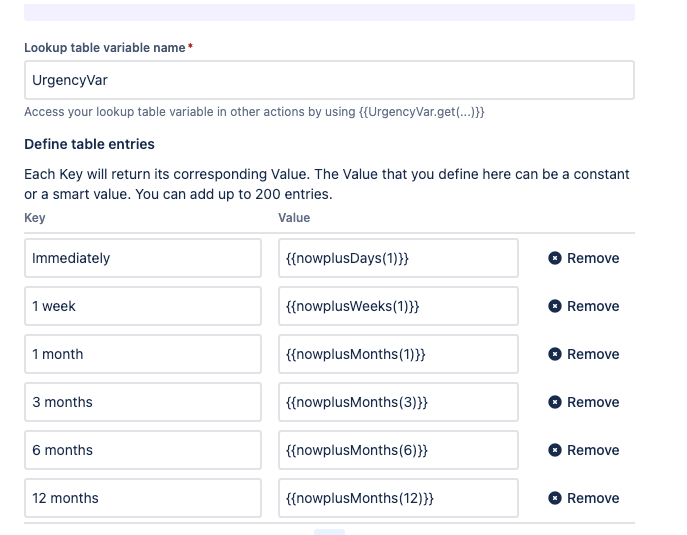Focus the nowplusMonths(6) value field
This screenshot has height=535, width=687.
pos(398,450)
